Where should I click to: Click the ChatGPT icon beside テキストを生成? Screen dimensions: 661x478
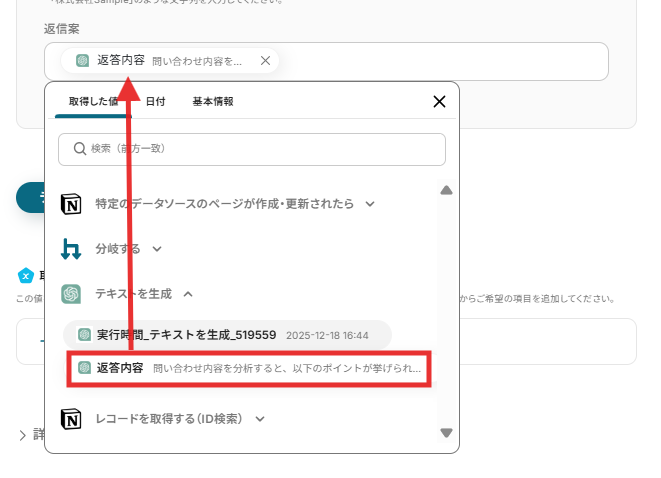point(71,294)
